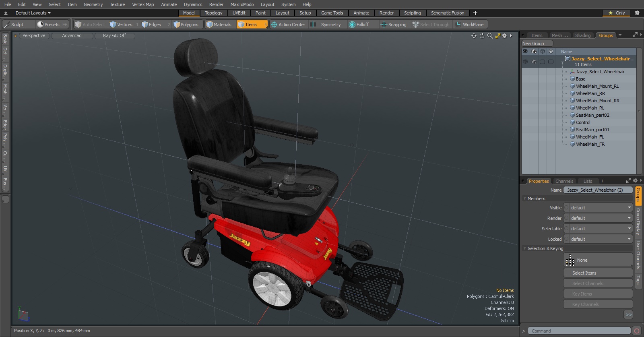Click the mesh icon beside Base item
This screenshot has width=644, height=337.
click(x=572, y=79)
